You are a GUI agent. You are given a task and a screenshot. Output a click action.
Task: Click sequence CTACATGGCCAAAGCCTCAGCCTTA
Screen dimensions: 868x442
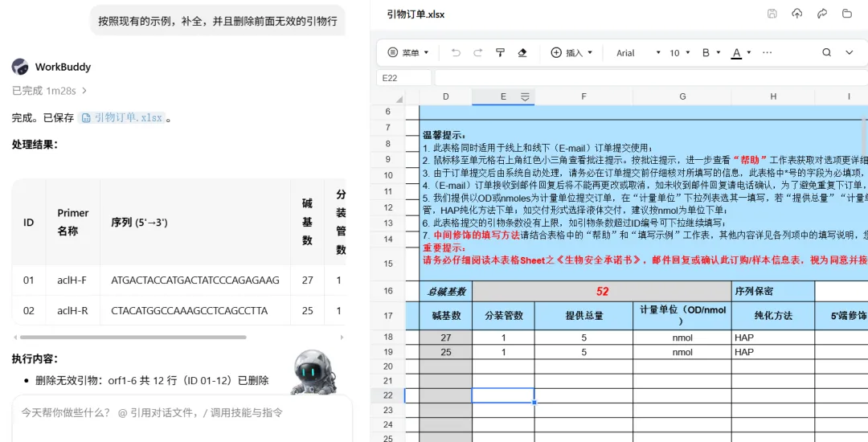(x=190, y=311)
